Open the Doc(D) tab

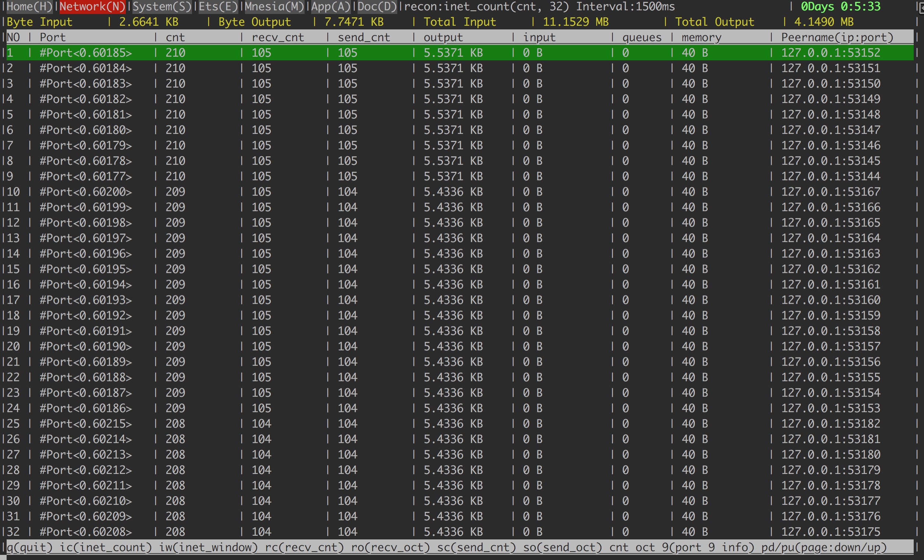pos(377,6)
